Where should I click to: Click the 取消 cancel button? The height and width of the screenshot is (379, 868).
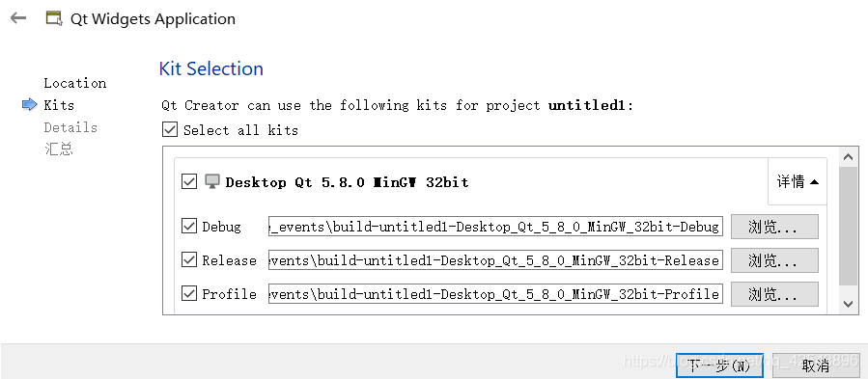816,365
